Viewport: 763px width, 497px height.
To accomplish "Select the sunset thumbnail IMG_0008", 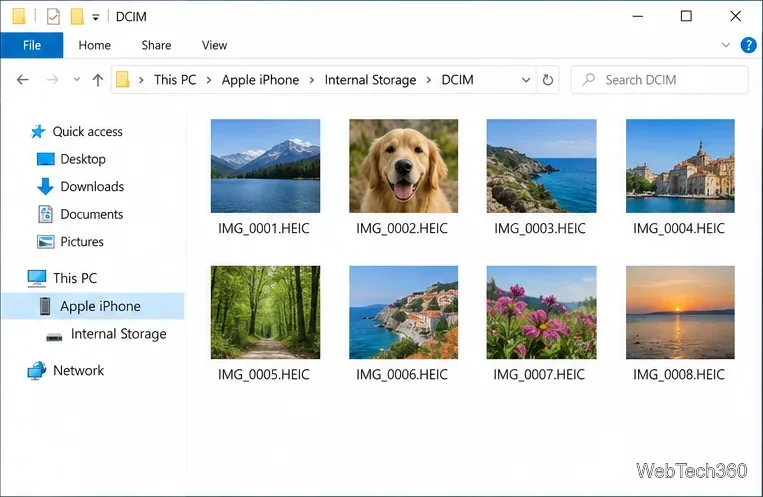I will coord(680,312).
